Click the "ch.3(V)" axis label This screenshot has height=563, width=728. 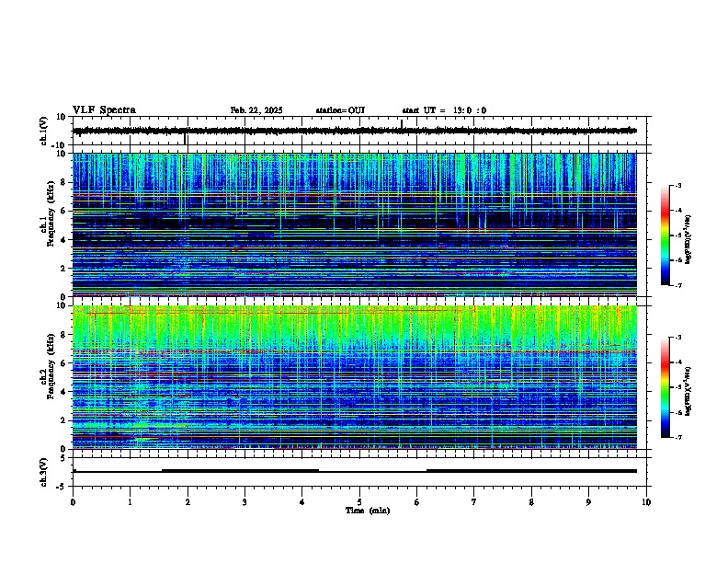44,472
